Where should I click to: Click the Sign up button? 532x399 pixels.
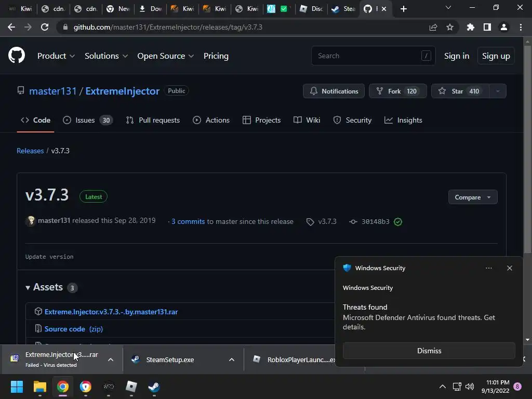(496, 56)
